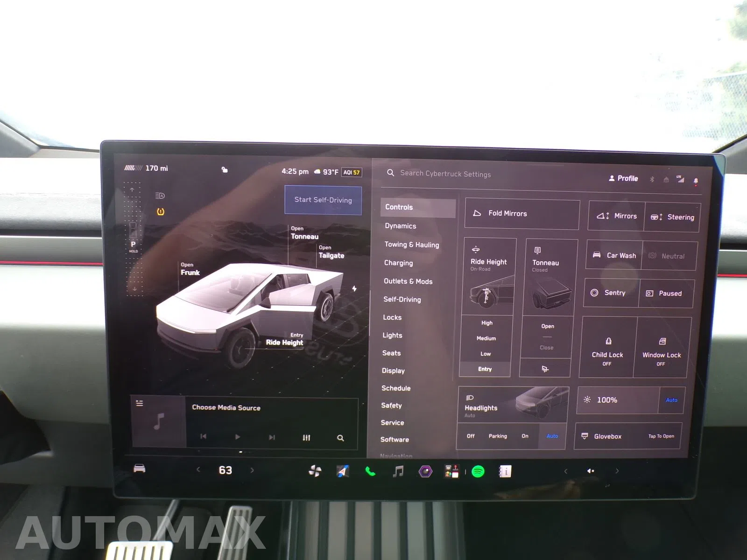The height and width of the screenshot is (560, 747).
Task: Open the green phone app
Action: click(370, 471)
